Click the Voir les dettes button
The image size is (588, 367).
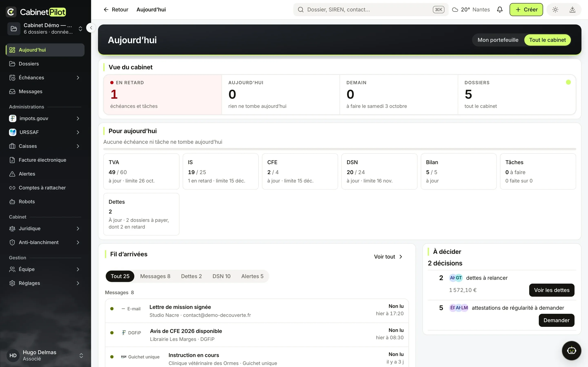click(551, 290)
